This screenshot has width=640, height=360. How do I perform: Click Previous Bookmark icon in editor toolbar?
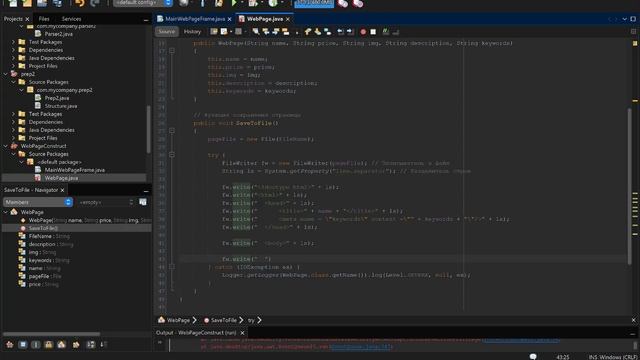[x=308, y=31]
